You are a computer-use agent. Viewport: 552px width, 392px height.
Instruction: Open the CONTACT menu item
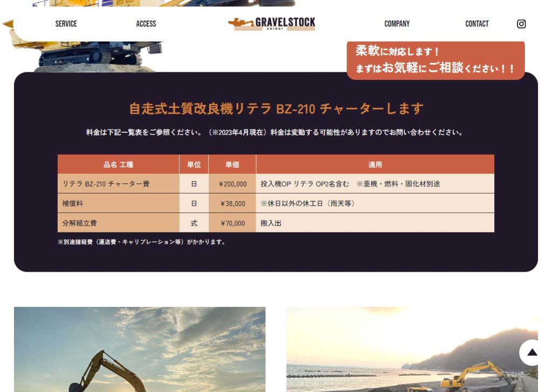pos(477,24)
